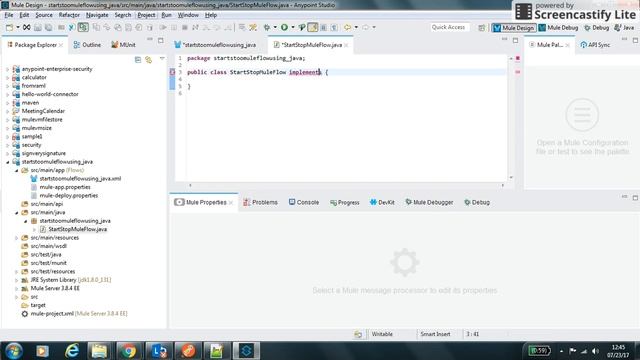Switch to Mule Design perspective

click(x=514, y=28)
